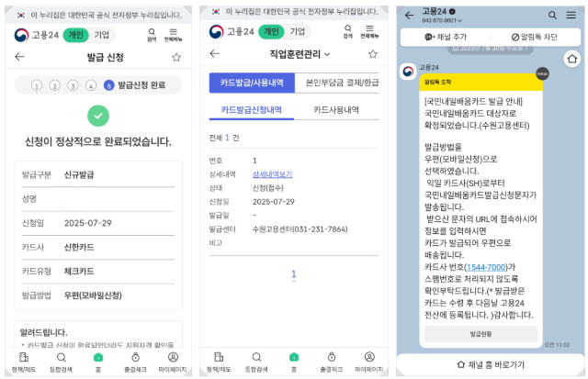Tap 채널 추가 button
The height and width of the screenshot is (379, 588).
point(446,37)
